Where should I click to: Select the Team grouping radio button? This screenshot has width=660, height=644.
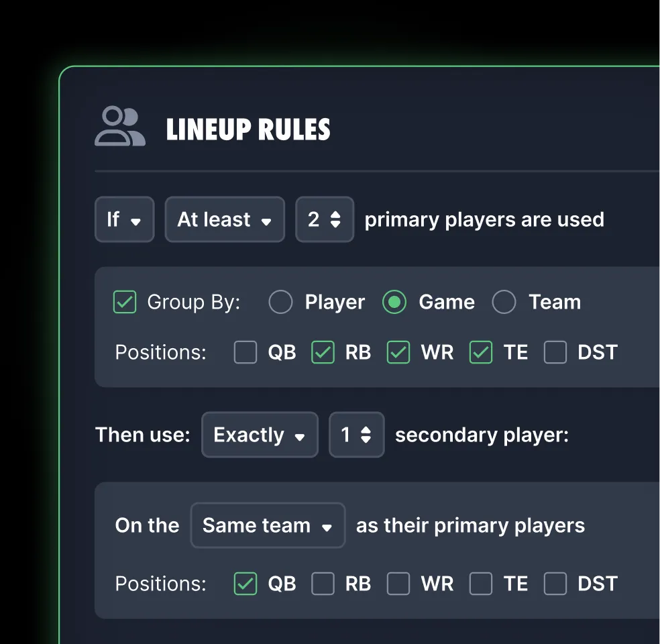[504, 303]
